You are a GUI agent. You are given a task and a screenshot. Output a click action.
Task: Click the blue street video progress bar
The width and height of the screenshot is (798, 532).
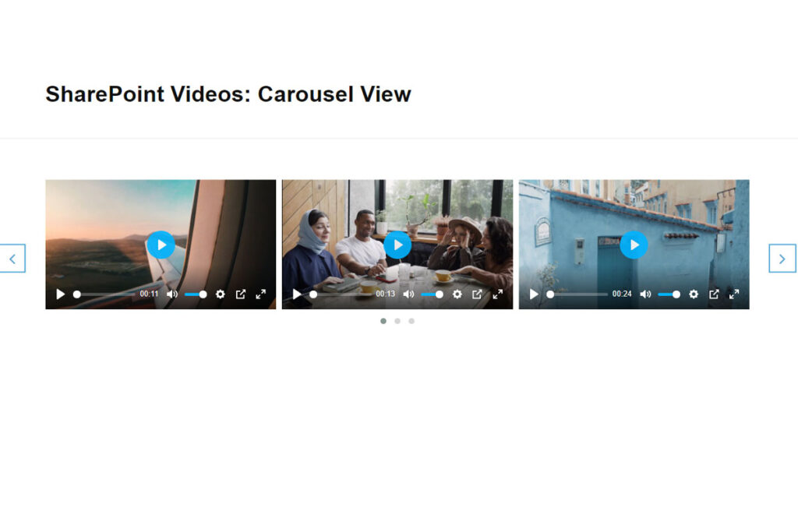tap(577, 294)
